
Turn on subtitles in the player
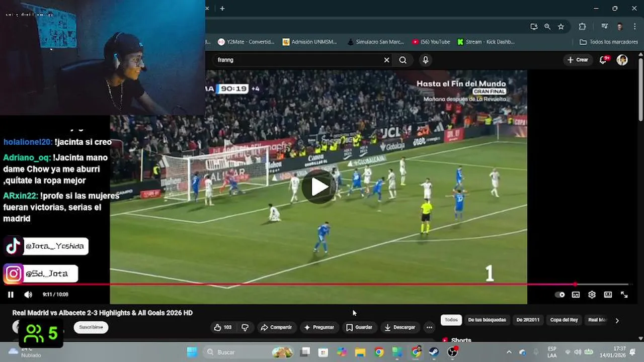576,295
